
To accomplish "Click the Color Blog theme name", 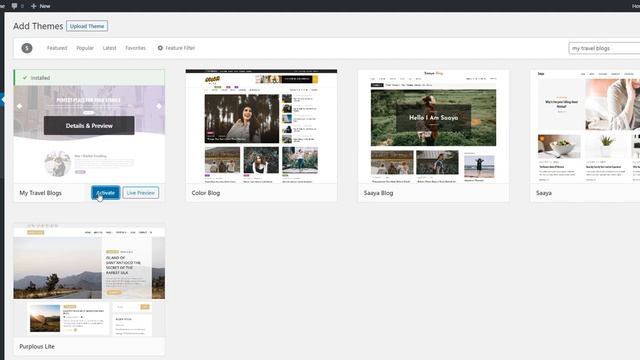I will click(x=206, y=193).
